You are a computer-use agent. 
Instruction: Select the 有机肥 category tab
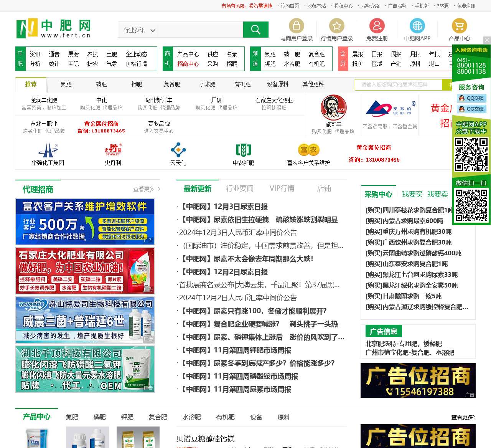243,84
